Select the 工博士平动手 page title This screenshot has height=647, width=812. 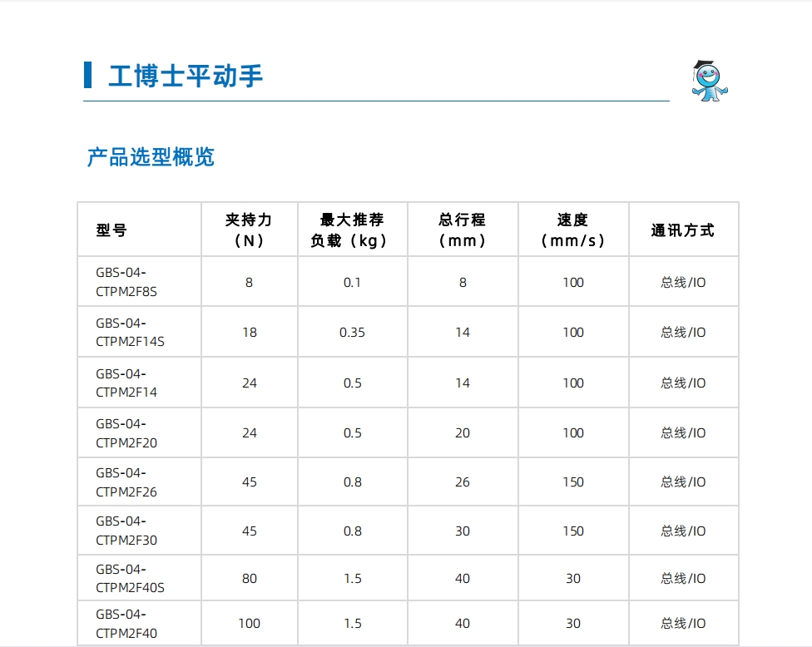pos(186,76)
